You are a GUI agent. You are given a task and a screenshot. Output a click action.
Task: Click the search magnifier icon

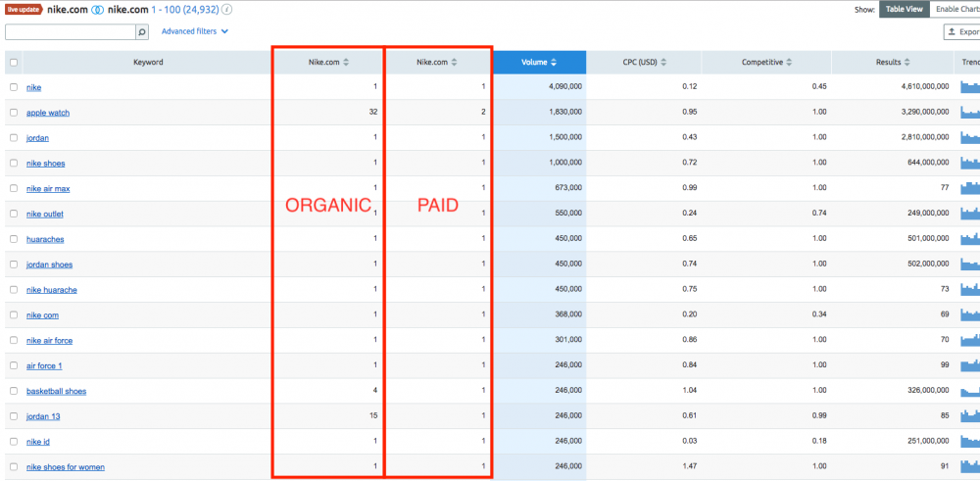tap(142, 32)
